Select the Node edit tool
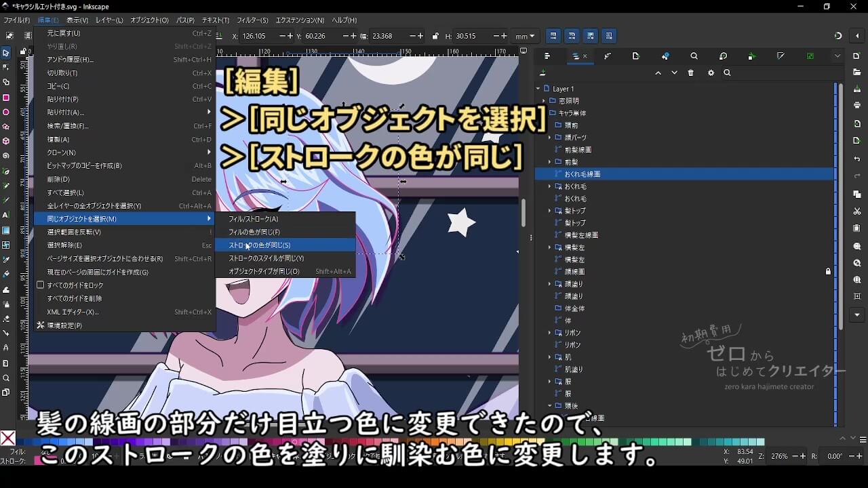Viewport: 868px width, 488px height. (x=6, y=67)
